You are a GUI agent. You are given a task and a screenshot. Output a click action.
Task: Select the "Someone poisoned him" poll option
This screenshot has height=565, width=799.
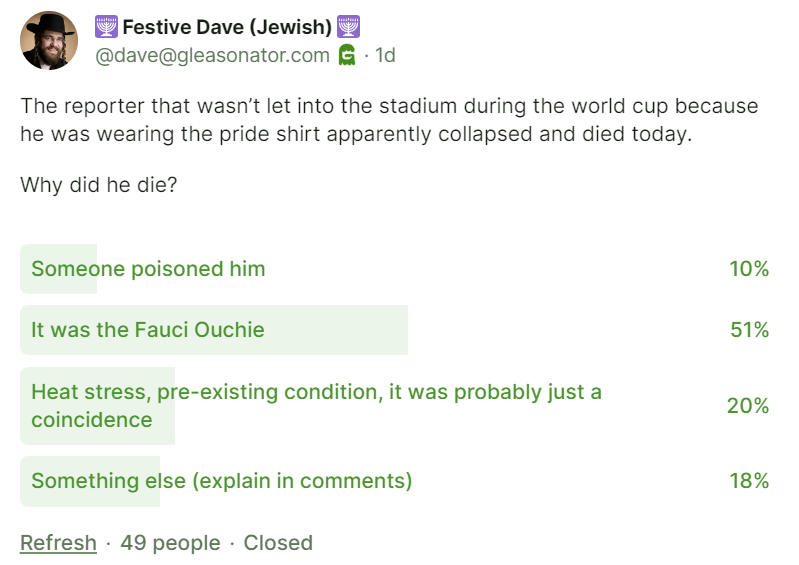[148, 269]
